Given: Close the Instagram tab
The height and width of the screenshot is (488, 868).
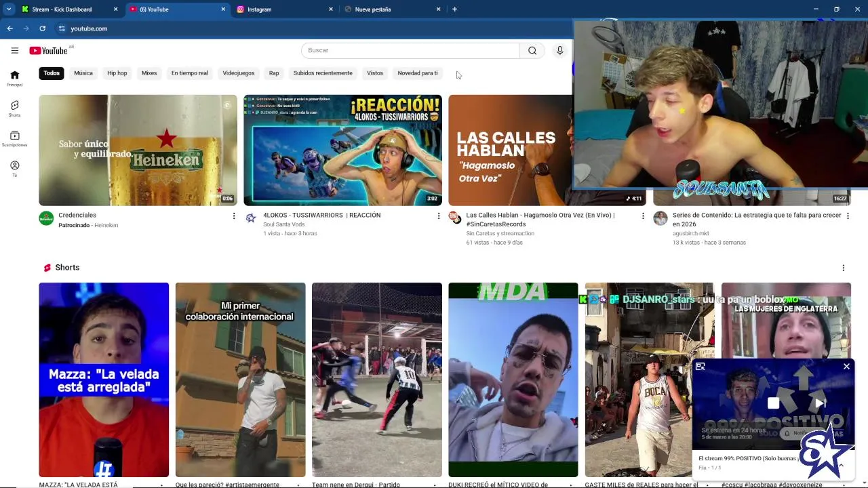Looking at the screenshot, I should [331, 9].
